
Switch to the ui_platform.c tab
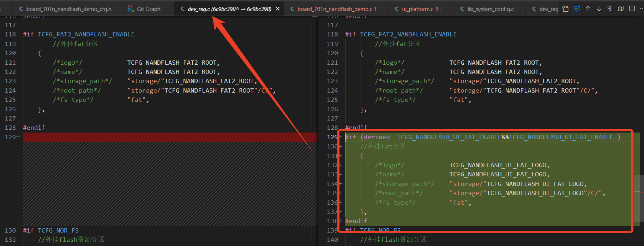418,9
